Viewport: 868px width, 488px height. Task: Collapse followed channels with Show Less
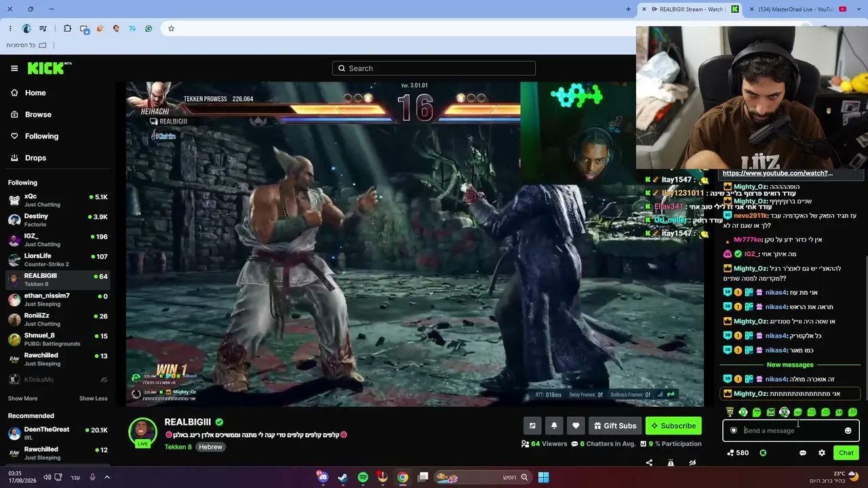94,399
